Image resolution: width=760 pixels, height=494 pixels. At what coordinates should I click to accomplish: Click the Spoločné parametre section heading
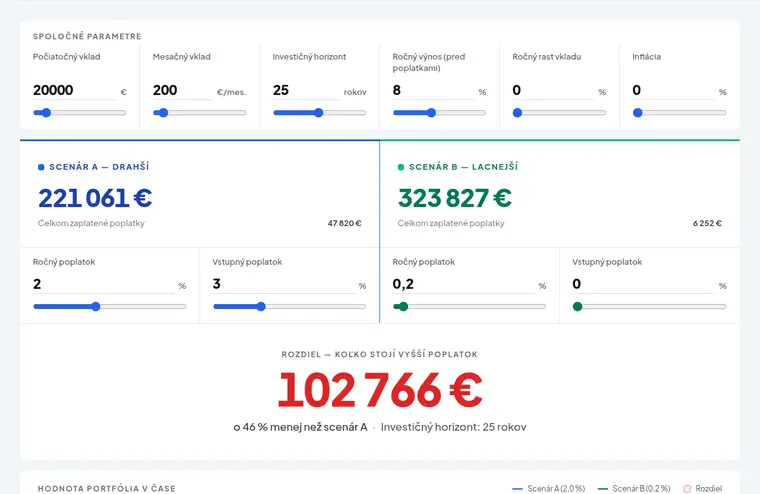(87, 36)
